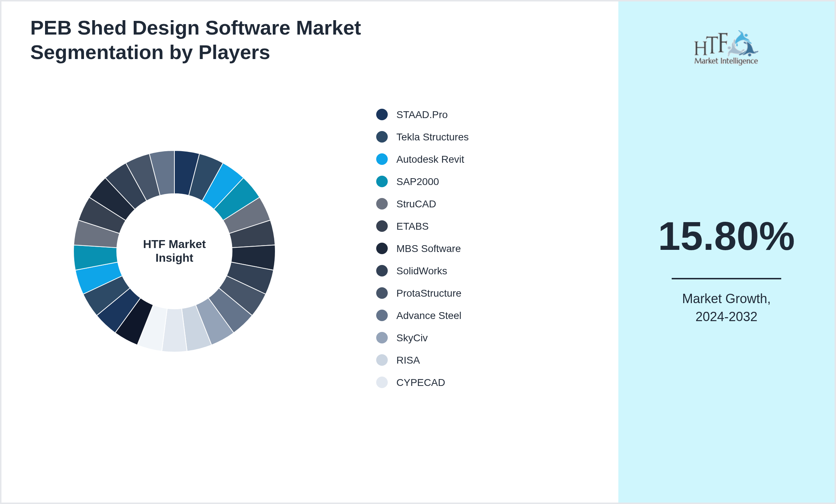Click the Autodesk Revit legend dot

[382, 159]
